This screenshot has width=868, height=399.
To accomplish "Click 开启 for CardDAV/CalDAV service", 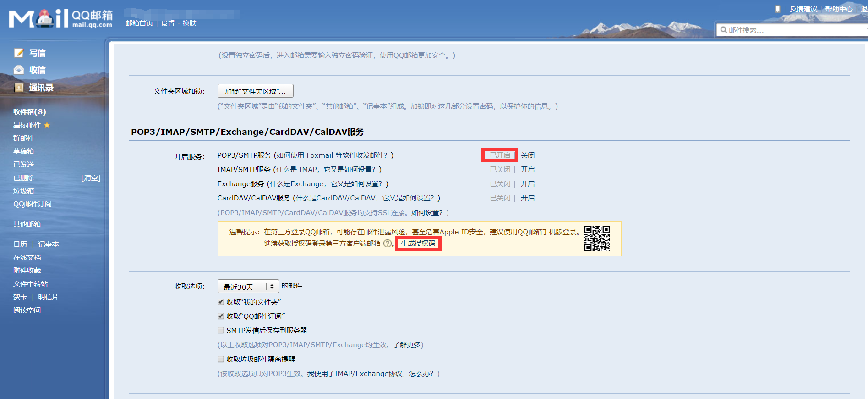I will point(528,198).
